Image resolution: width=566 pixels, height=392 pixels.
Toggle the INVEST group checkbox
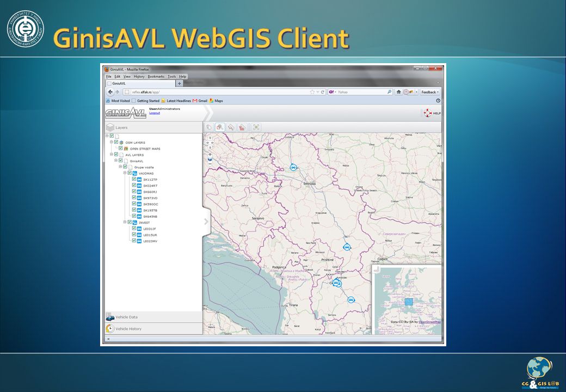(130, 222)
